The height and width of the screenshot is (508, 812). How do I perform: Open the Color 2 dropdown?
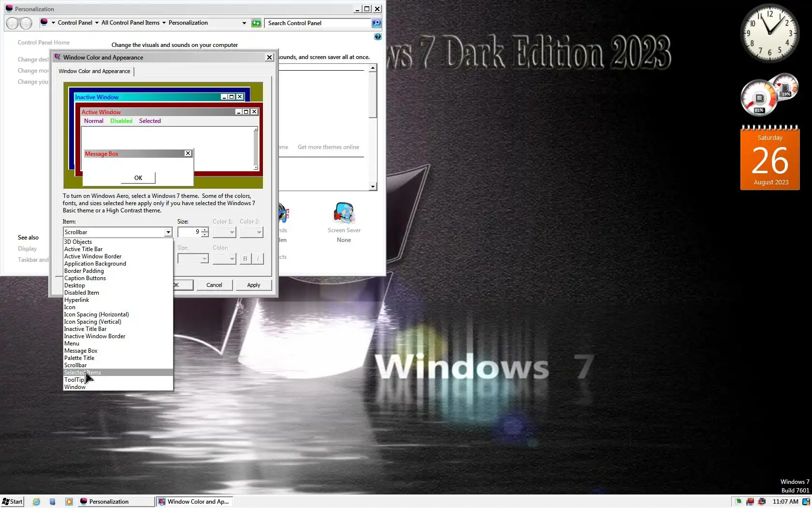click(251, 232)
